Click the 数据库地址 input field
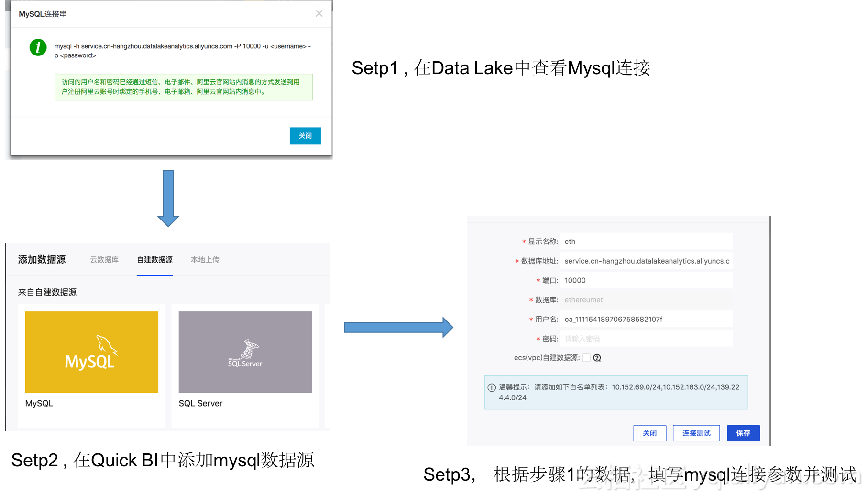Image resolution: width=868 pixels, height=496 pixels. [646, 261]
